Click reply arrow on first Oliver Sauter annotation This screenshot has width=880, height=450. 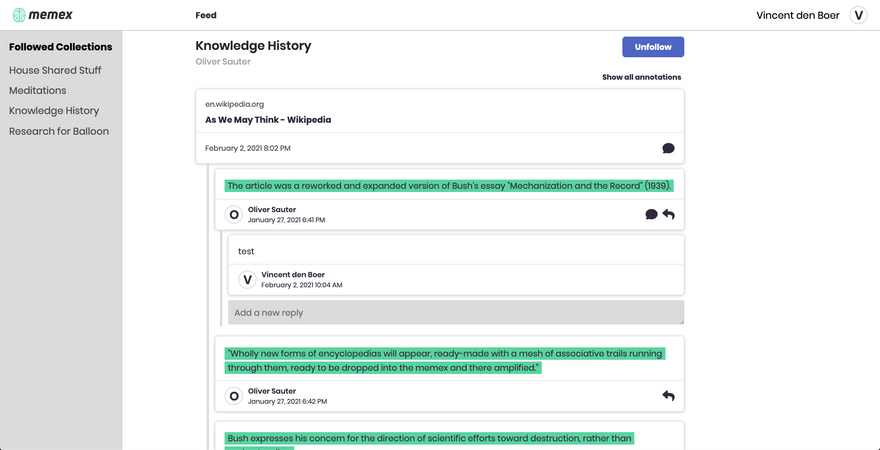pos(668,214)
